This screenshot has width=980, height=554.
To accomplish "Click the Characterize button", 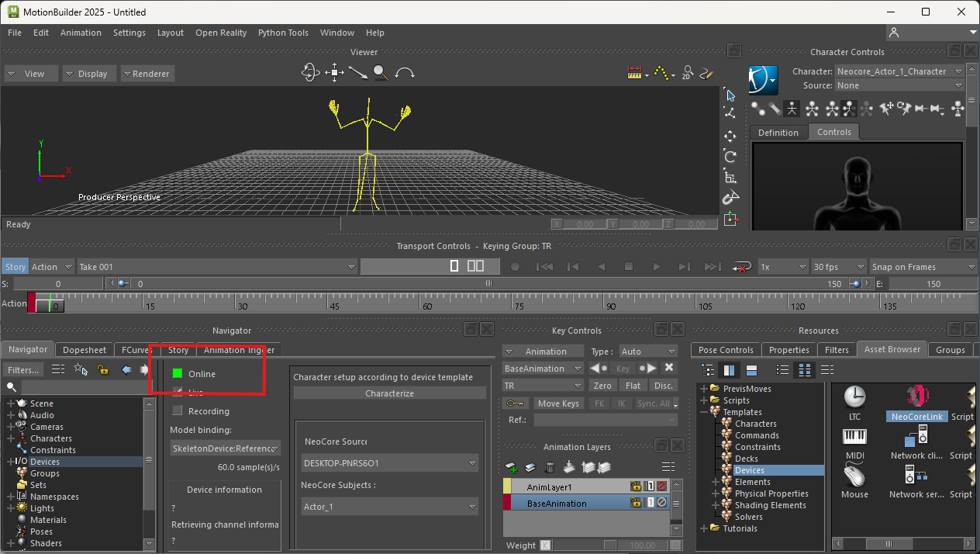I will [x=389, y=393].
